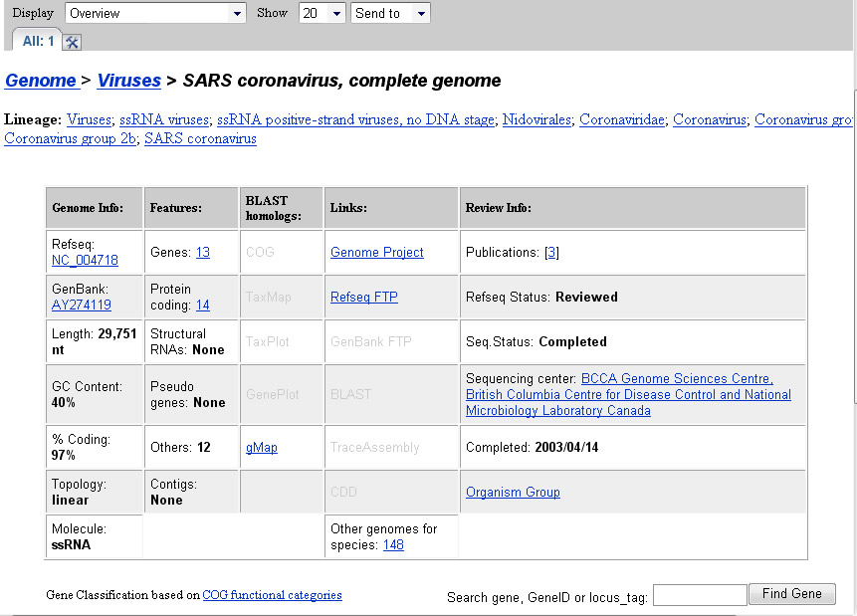View the 13 genes link
Image resolution: width=857 pixels, height=616 pixels.
click(x=203, y=253)
